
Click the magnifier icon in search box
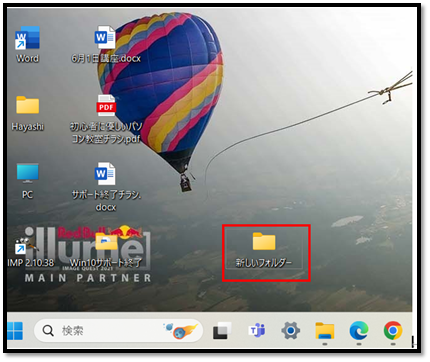click(x=48, y=331)
